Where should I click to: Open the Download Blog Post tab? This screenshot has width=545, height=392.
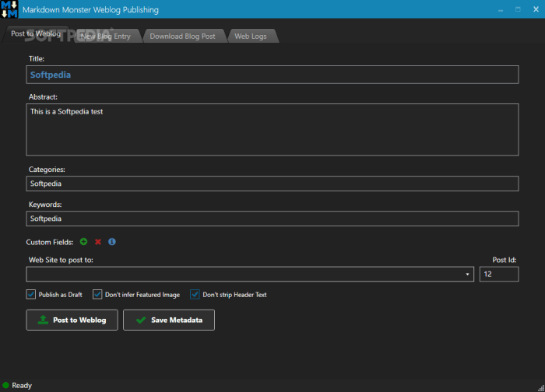point(182,36)
